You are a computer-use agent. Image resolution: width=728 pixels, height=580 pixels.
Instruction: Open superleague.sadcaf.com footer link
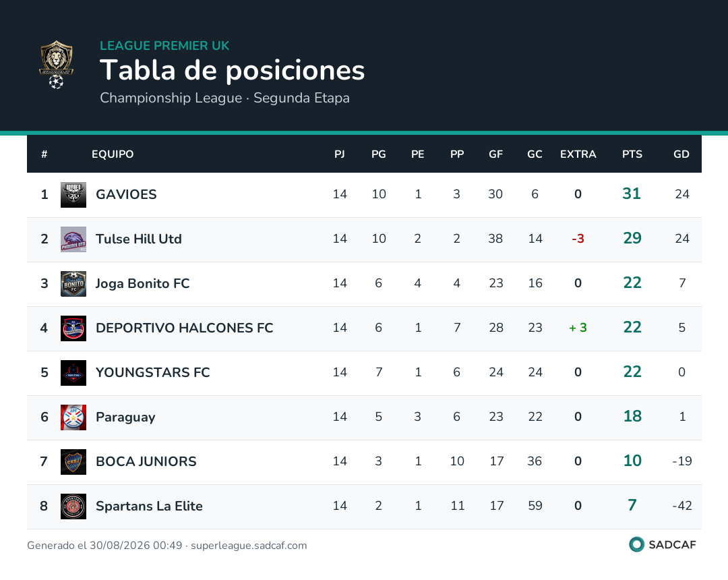[x=249, y=545]
